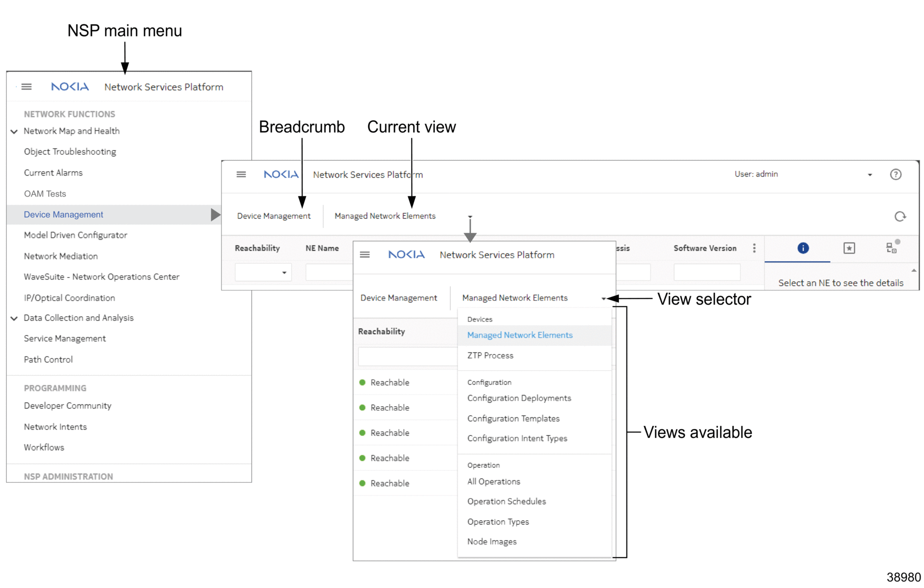
Task: Collapse Network Map and Health chevron
Action: click(14, 131)
